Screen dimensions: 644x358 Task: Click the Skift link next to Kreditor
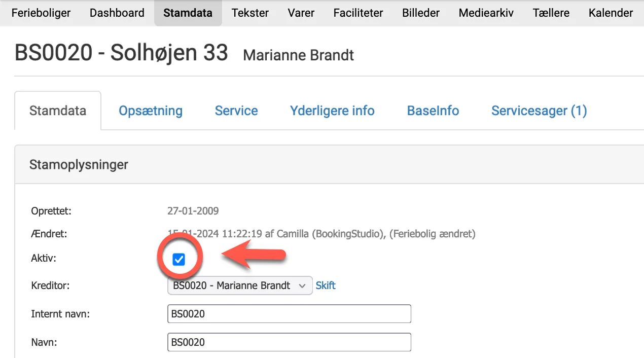(x=325, y=285)
